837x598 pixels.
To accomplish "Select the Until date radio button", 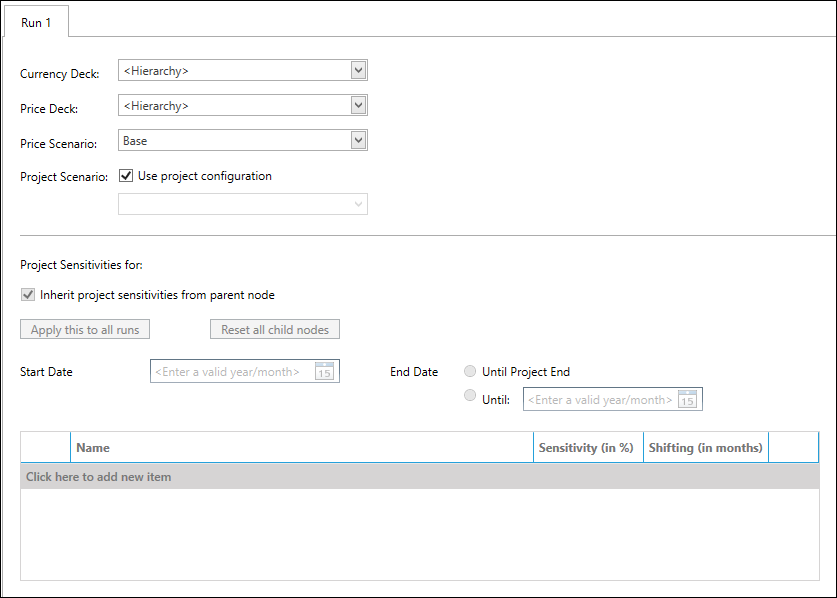I will [470, 396].
